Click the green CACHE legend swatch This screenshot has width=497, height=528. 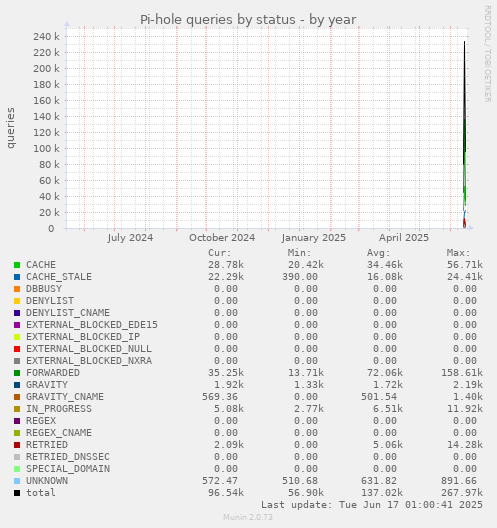[17, 265]
